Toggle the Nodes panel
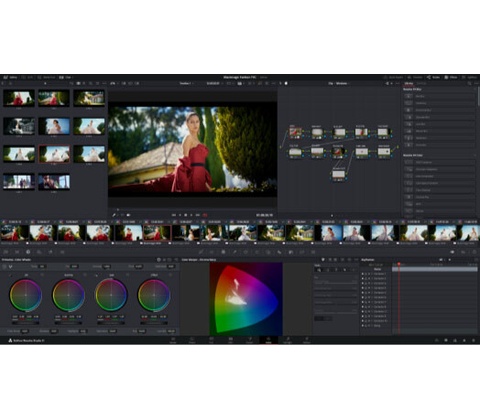The image size is (480, 420). click(433, 77)
